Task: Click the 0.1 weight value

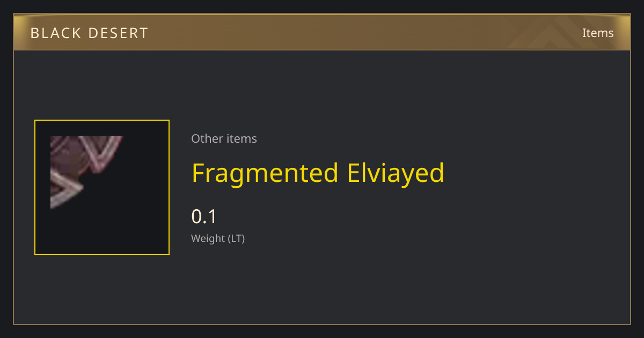Action: click(204, 217)
